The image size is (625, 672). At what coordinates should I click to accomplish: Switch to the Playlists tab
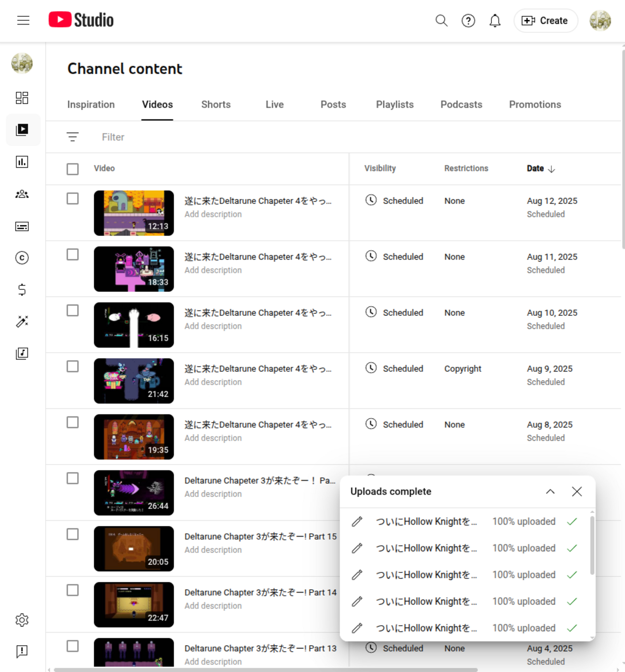395,104
